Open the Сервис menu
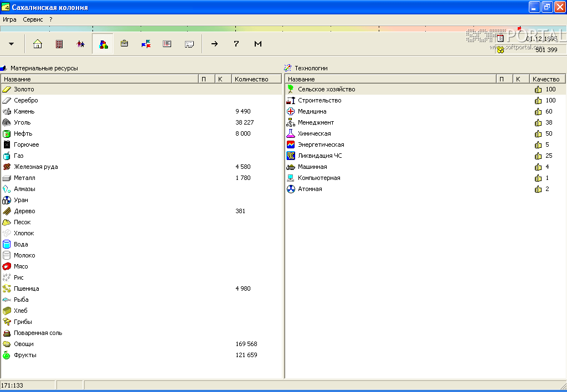Image resolution: width=567 pixels, height=392 pixels. pyautogui.click(x=33, y=19)
